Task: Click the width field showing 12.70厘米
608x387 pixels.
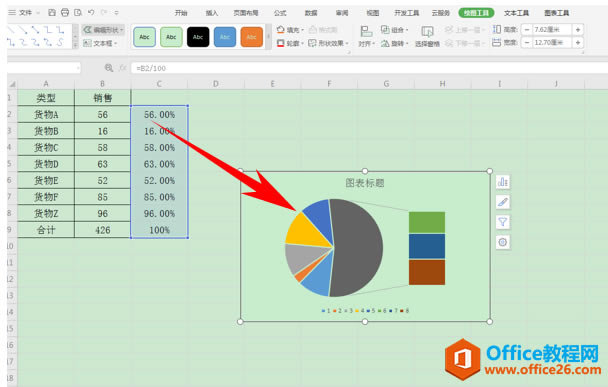Action: [x=551, y=42]
